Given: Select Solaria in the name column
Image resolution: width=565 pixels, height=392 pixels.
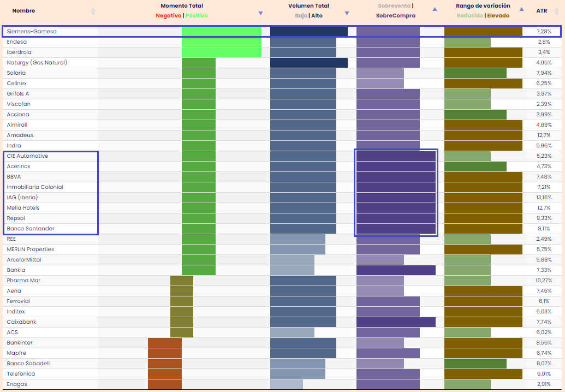Looking at the screenshot, I should 16,73.
